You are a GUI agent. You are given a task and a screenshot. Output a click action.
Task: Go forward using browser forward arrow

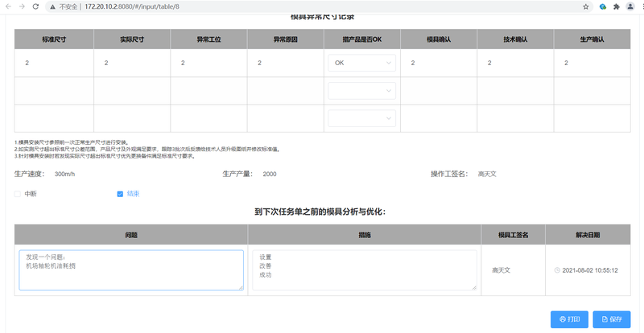coord(22,6)
